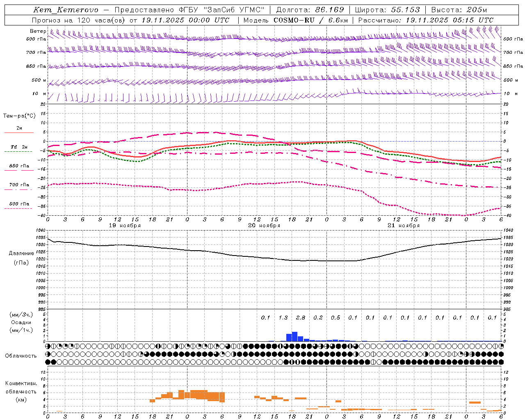Select the 'Предоставлено ФГБУ "ЗапСиб УГМС"' text

[x=189, y=10]
